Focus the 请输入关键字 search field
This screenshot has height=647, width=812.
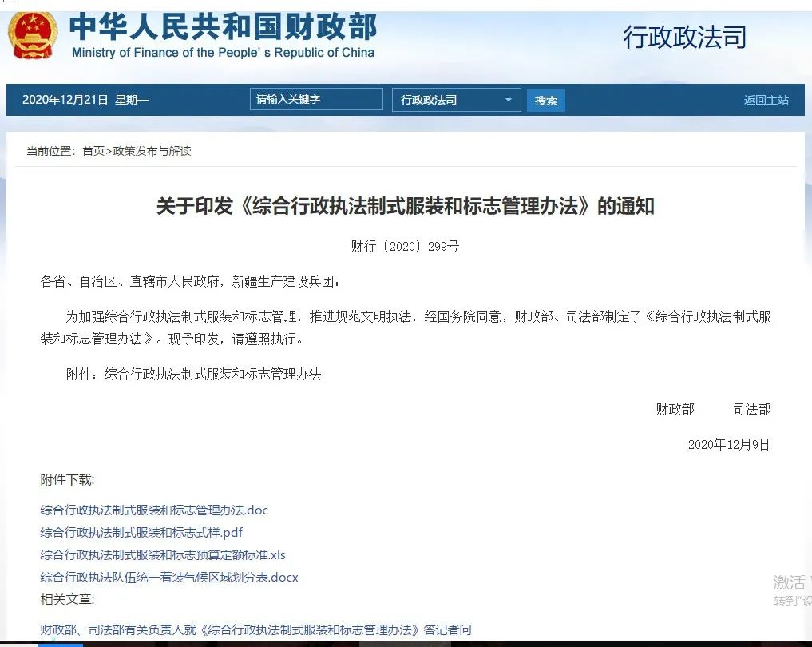tap(316, 100)
